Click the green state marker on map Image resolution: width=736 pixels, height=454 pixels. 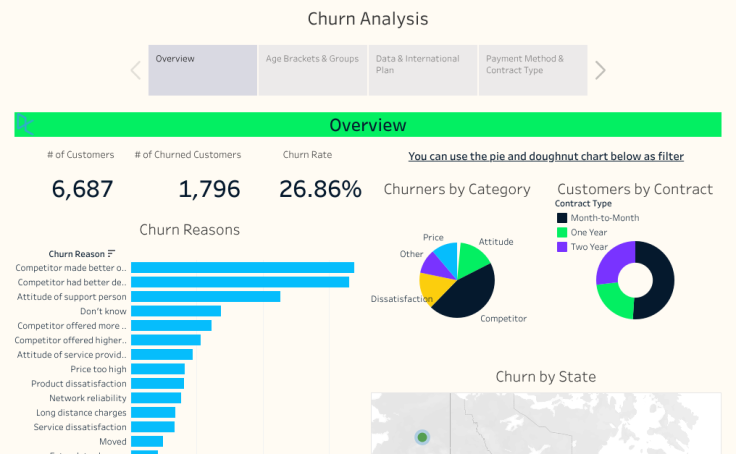tap(422, 437)
